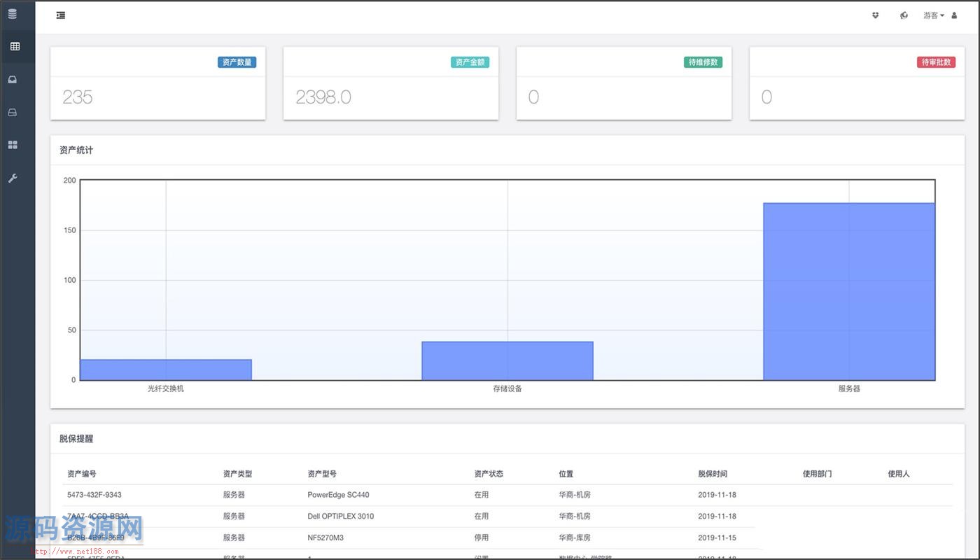Image resolution: width=980 pixels, height=560 pixels.
Task: Click the 存储设备 axis label
Action: (507, 388)
